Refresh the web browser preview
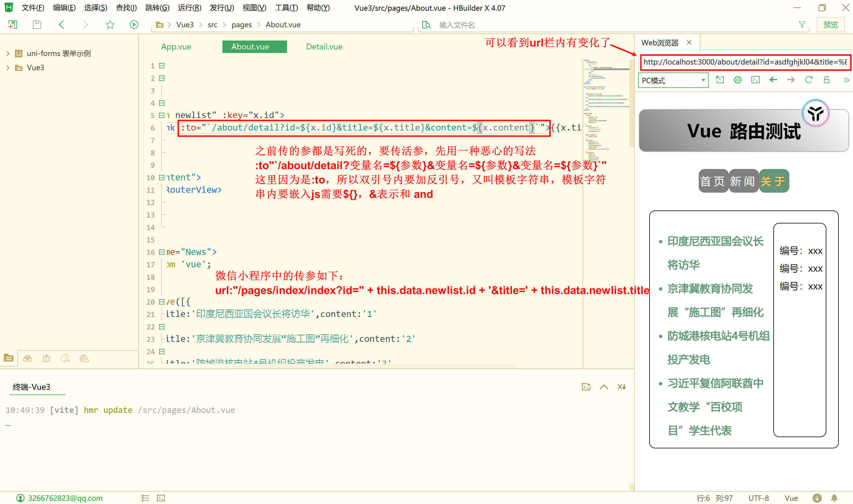Screen dimensions: 853x504 [809, 80]
